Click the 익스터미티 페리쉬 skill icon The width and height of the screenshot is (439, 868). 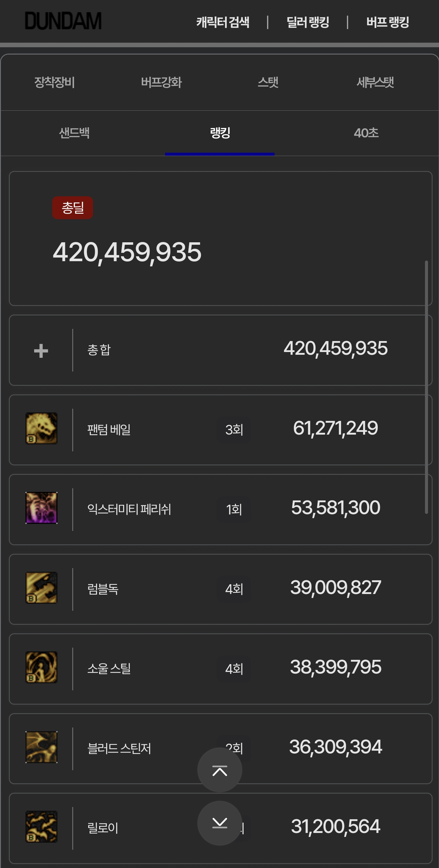[41, 508]
